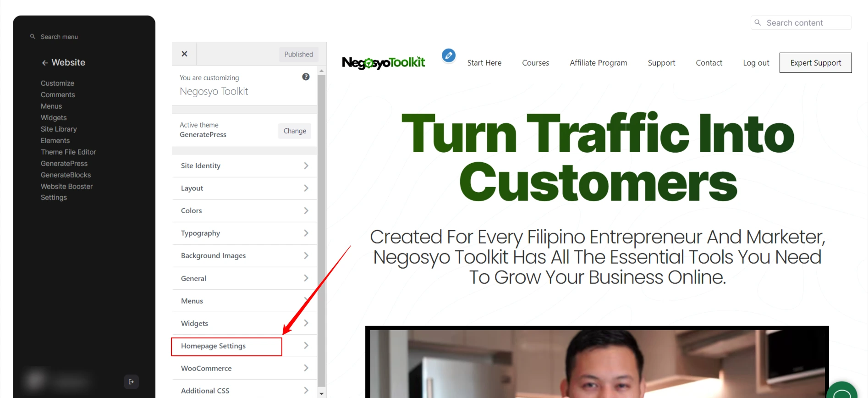Click the Published button
Viewport: 868px width, 398px height.
298,54
